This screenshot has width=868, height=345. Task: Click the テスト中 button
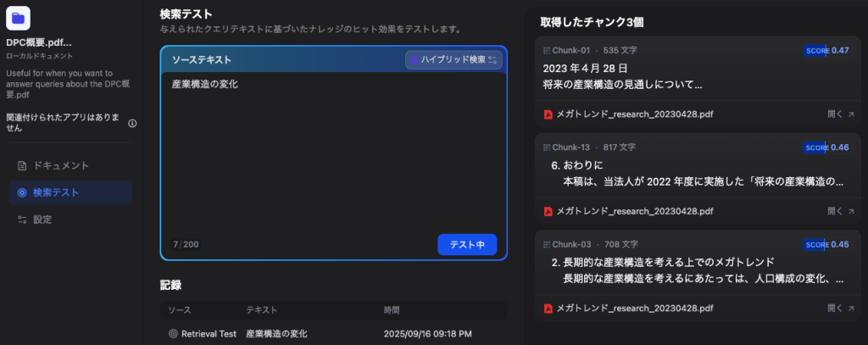[x=467, y=244]
